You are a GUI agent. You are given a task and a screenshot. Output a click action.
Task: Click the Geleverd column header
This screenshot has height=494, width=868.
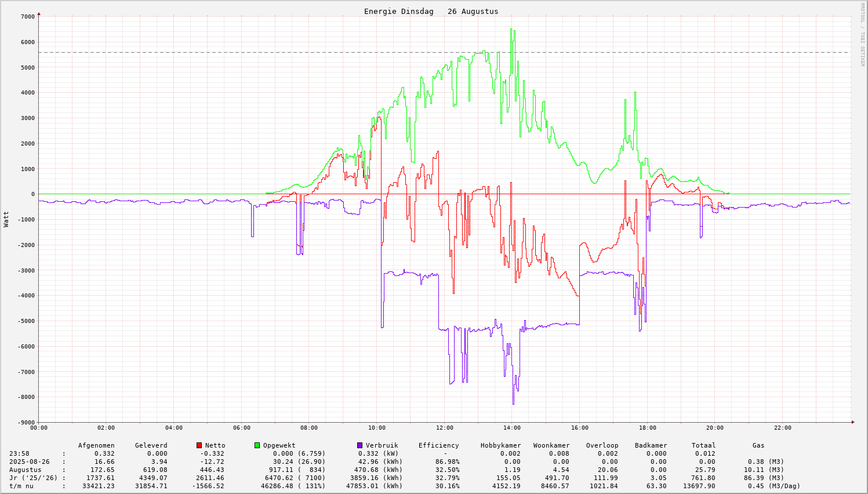coord(151,445)
